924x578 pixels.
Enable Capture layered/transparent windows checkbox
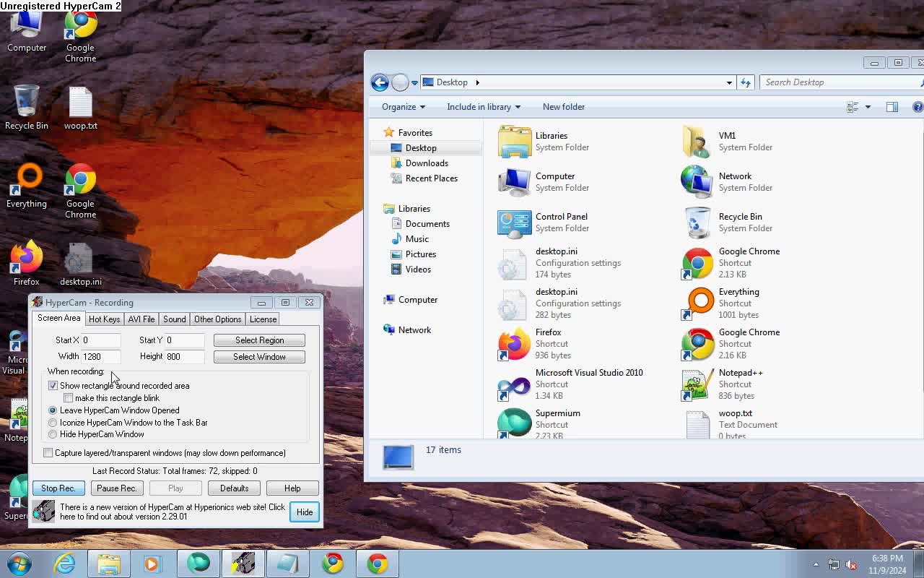click(x=48, y=453)
